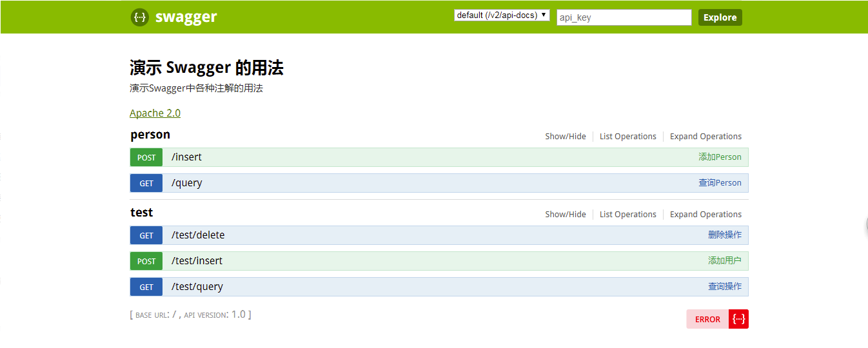Click the ERROR validation badge text
Screen dimensions: 868x348
pyautogui.click(x=707, y=319)
